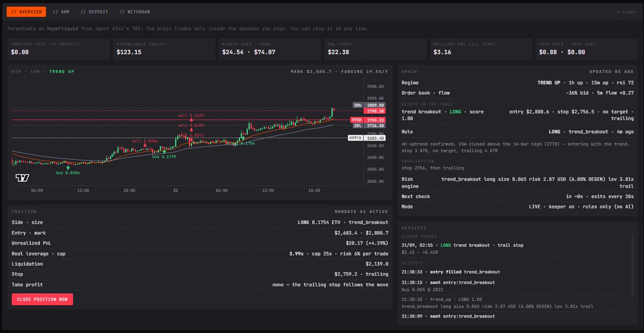Click the CLOSE POSITION NOW button
Screen dimensions: 644x333
42,299
